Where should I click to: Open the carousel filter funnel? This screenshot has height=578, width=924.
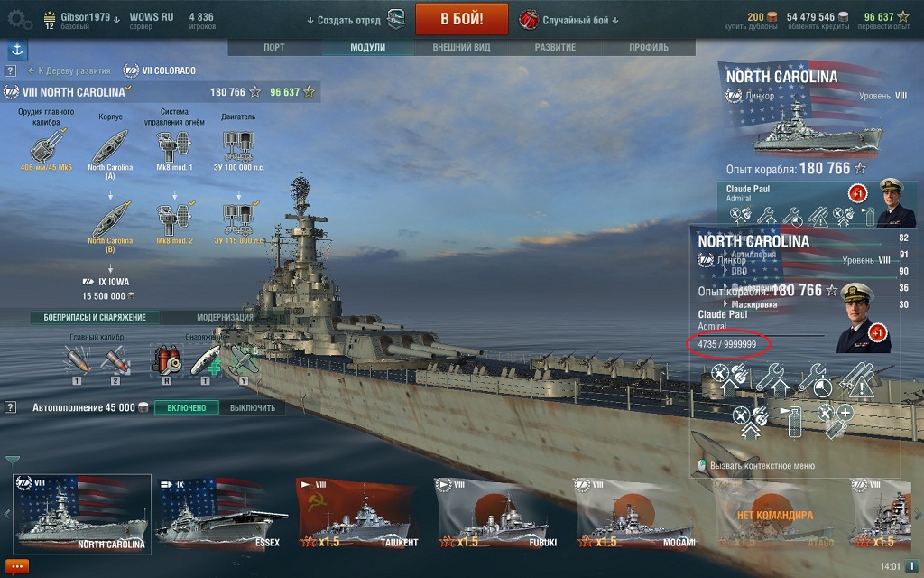(x=13, y=461)
